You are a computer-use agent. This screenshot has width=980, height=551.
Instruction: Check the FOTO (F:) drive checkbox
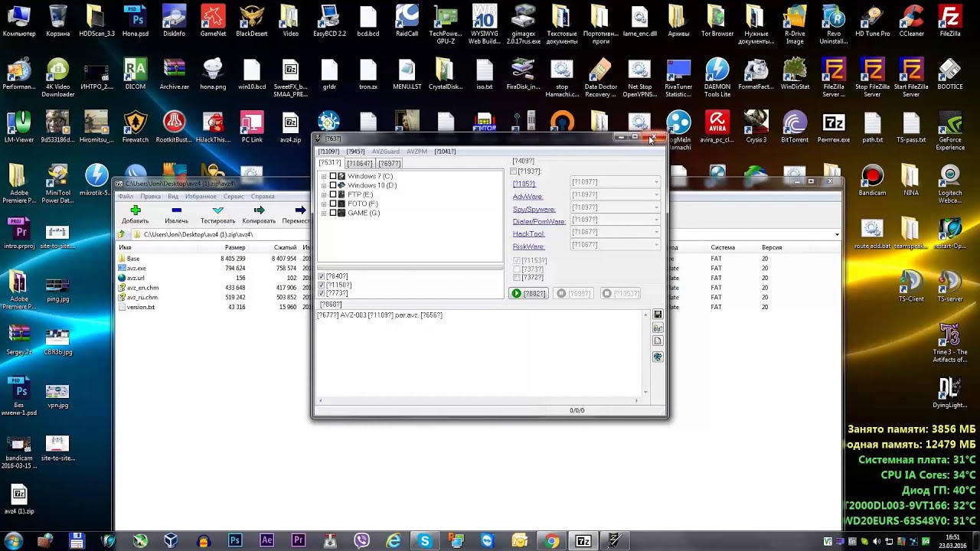333,204
